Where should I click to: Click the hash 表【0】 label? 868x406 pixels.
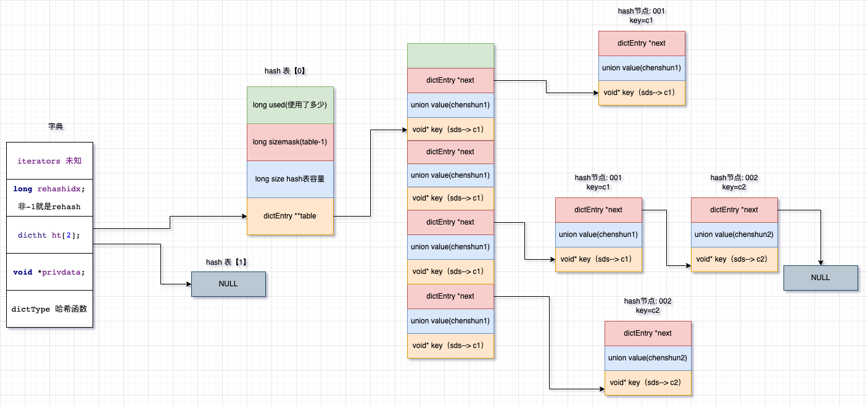click(285, 71)
